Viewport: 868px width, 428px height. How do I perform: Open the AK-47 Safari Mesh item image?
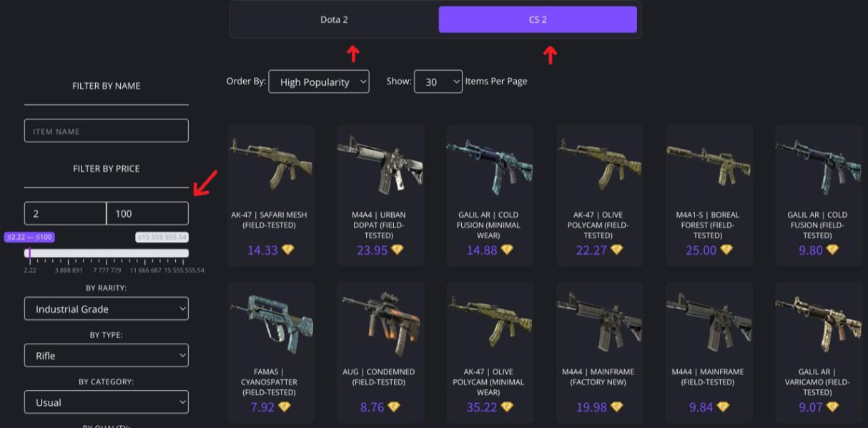tap(271, 162)
